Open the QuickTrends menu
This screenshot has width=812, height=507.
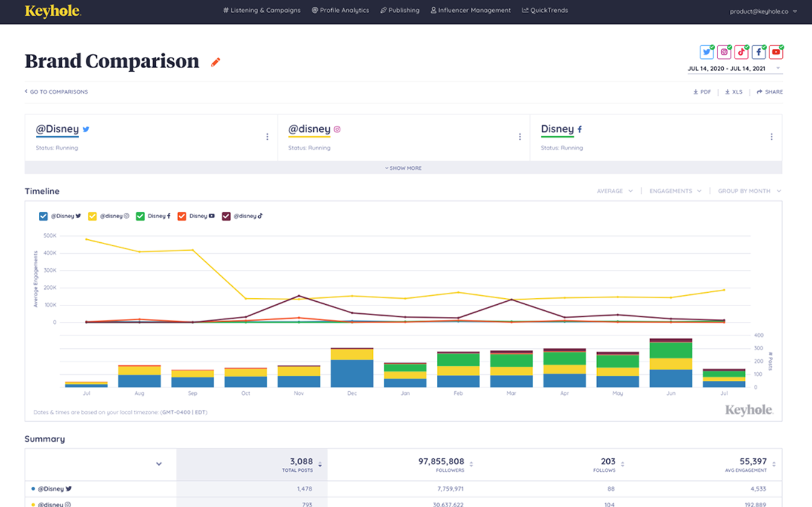545,10
